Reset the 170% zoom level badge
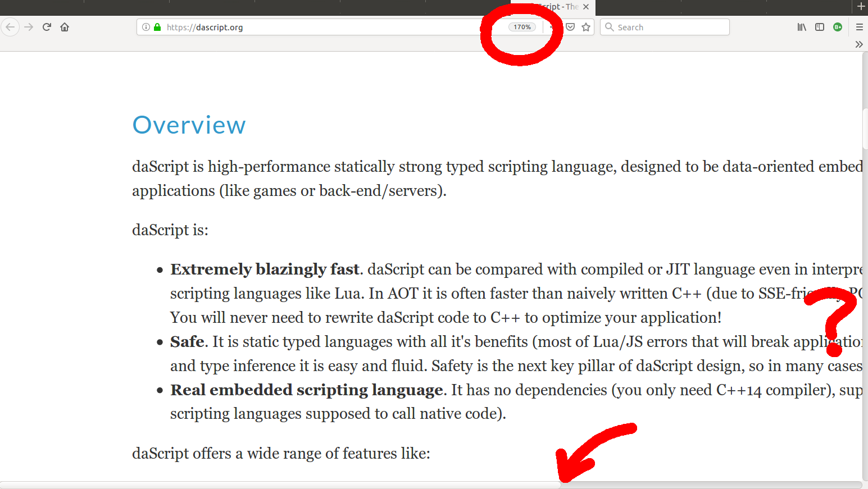Screen dimensions: 868x489 coord(522,27)
